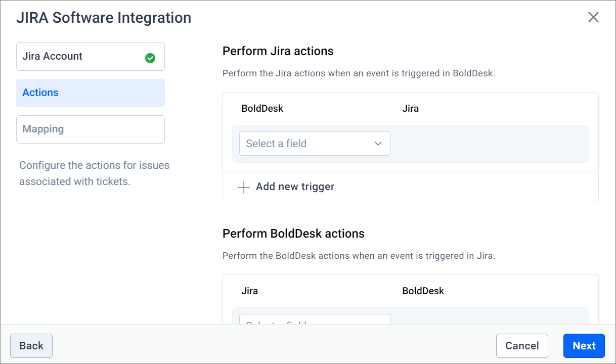
Task: Click the plus icon beside Add new trigger
Action: (244, 188)
